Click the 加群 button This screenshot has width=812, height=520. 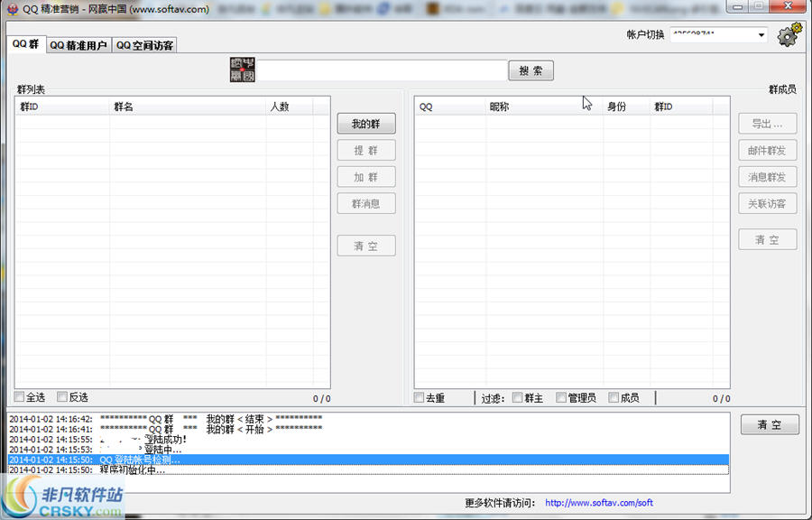click(x=366, y=177)
